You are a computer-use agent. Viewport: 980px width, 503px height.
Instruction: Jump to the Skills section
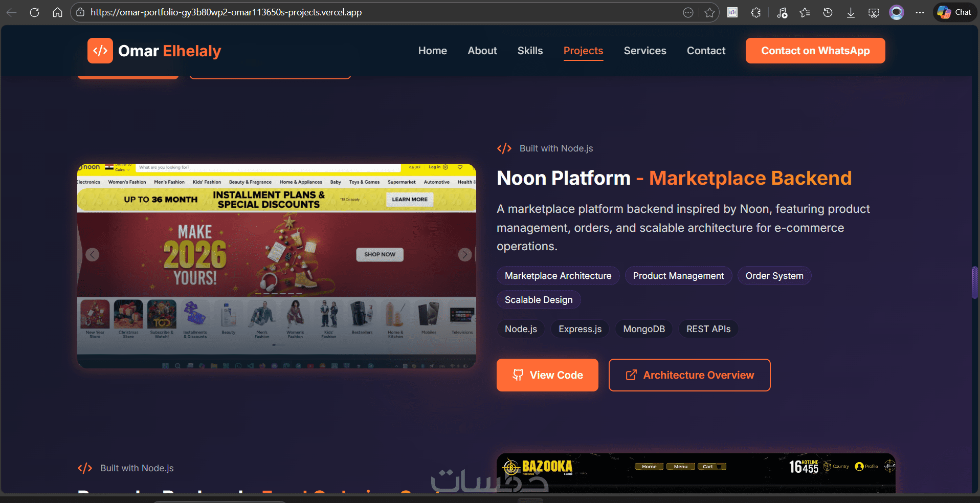[x=530, y=51]
